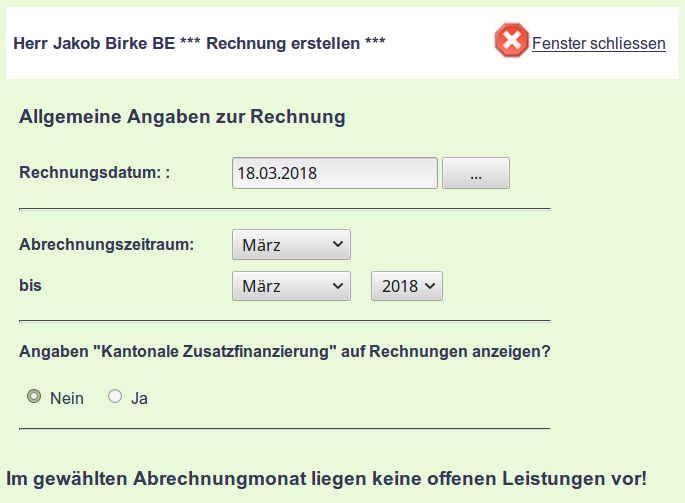
Task: Click the 'Fenster schliessen' link
Action: point(598,43)
